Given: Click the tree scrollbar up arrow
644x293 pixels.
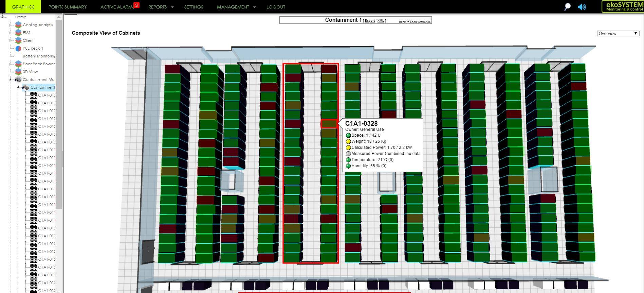Looking at the screenshot, I should (x=59, y=17).
